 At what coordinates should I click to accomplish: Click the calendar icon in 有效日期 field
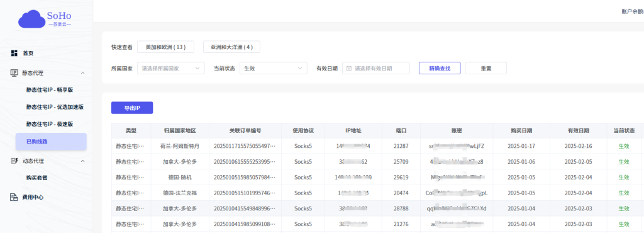[x=349, y=68]
